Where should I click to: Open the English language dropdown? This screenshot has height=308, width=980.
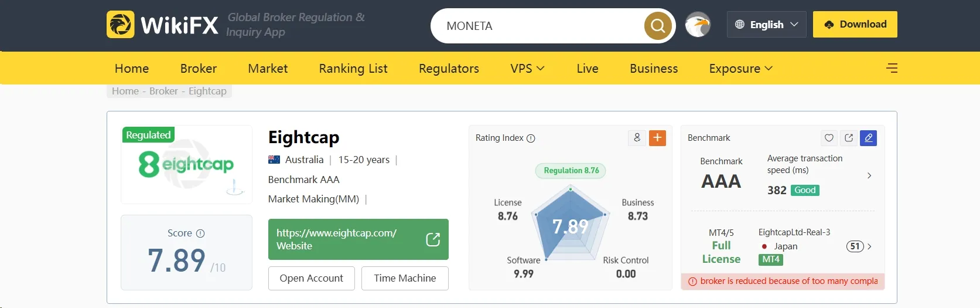pos(766,25)
